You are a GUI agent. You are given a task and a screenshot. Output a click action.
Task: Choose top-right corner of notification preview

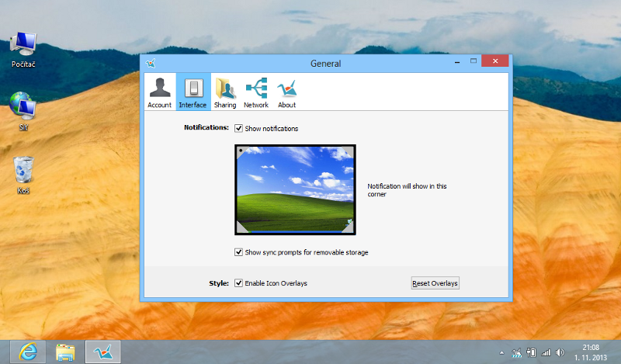coord(349,151)
